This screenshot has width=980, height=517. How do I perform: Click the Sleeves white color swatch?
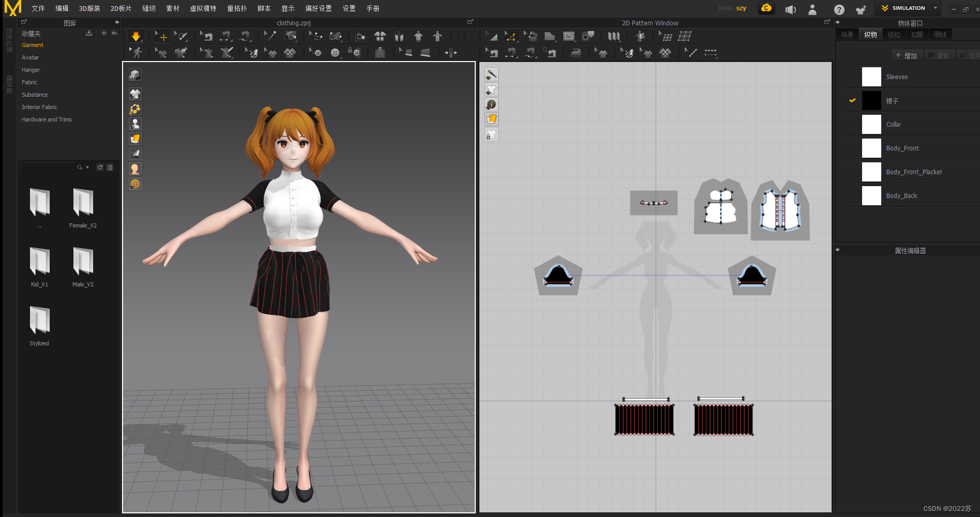(x=871, y=77)
